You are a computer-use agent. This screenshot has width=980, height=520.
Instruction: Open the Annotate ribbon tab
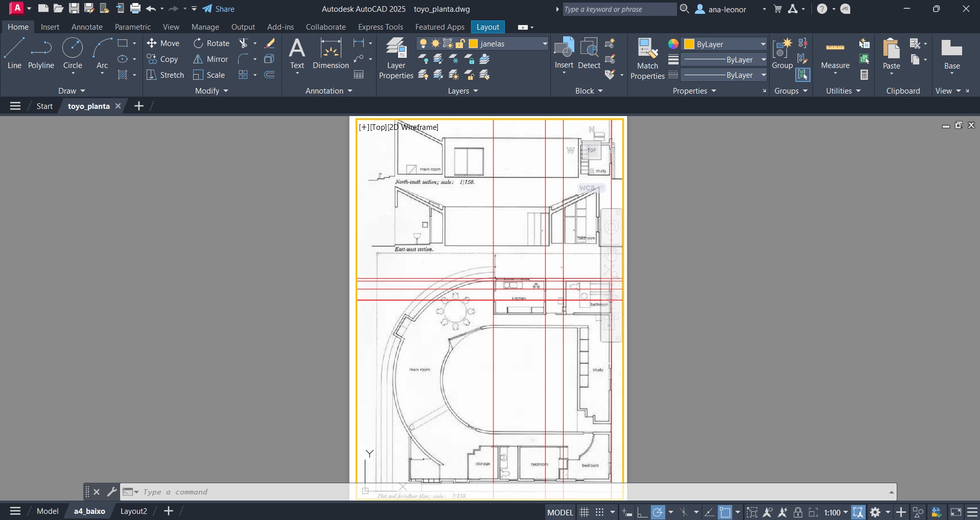[87, 27]
